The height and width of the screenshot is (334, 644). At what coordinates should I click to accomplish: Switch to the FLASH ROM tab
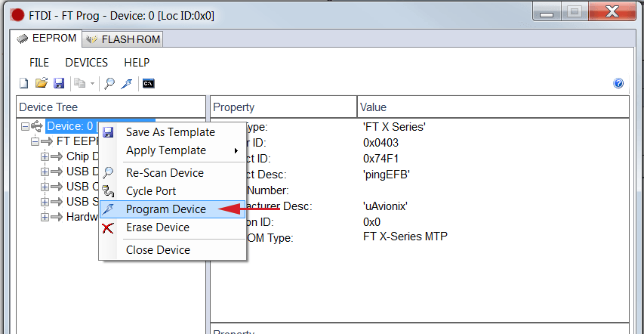pyautogui.click(x=123, y=39)
